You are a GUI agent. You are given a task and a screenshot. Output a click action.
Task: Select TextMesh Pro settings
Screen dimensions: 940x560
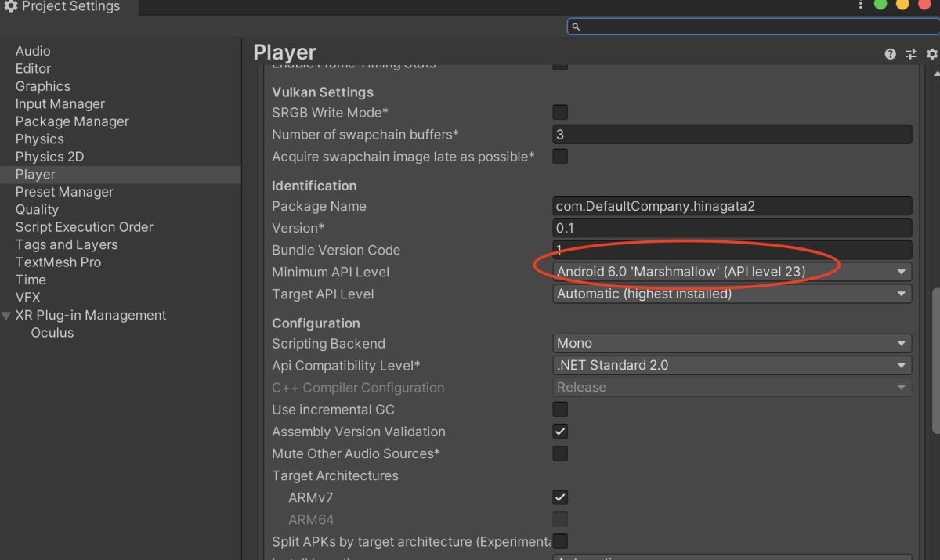click(x=58, y=262)
